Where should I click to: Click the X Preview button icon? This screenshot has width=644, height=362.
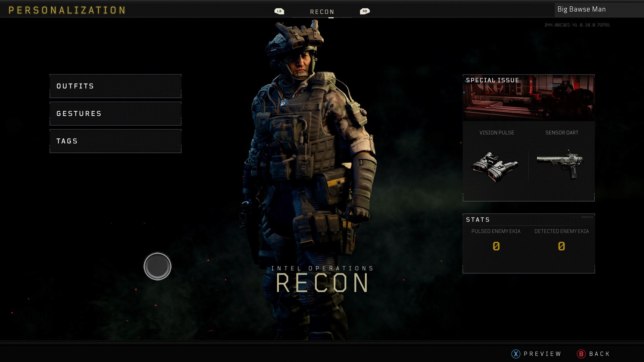coord(516,354)
